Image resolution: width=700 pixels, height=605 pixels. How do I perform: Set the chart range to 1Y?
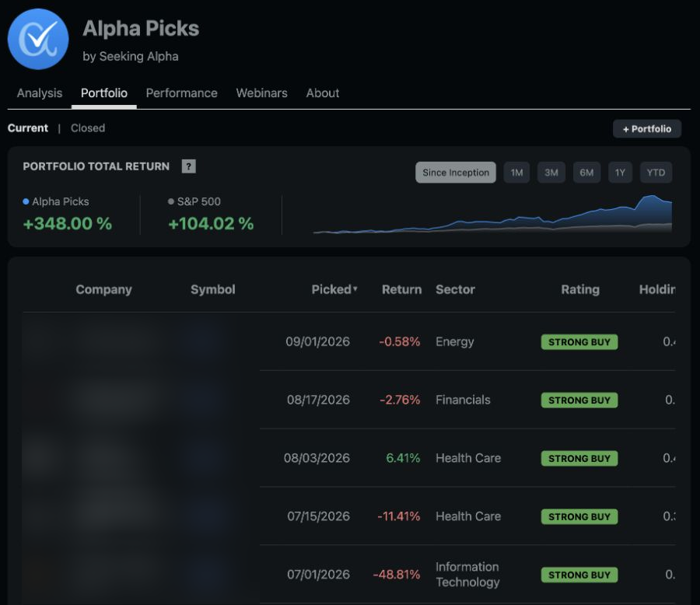click(x=620, y=173)
